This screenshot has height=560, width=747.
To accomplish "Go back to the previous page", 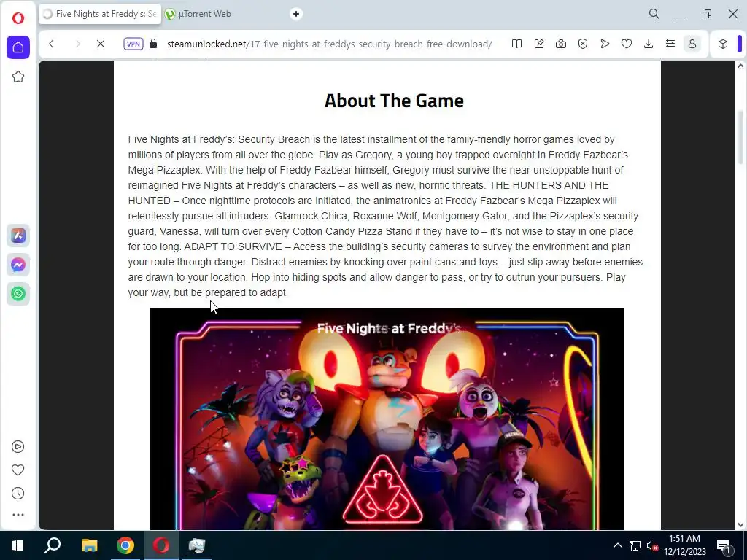I will click(52, 44).
